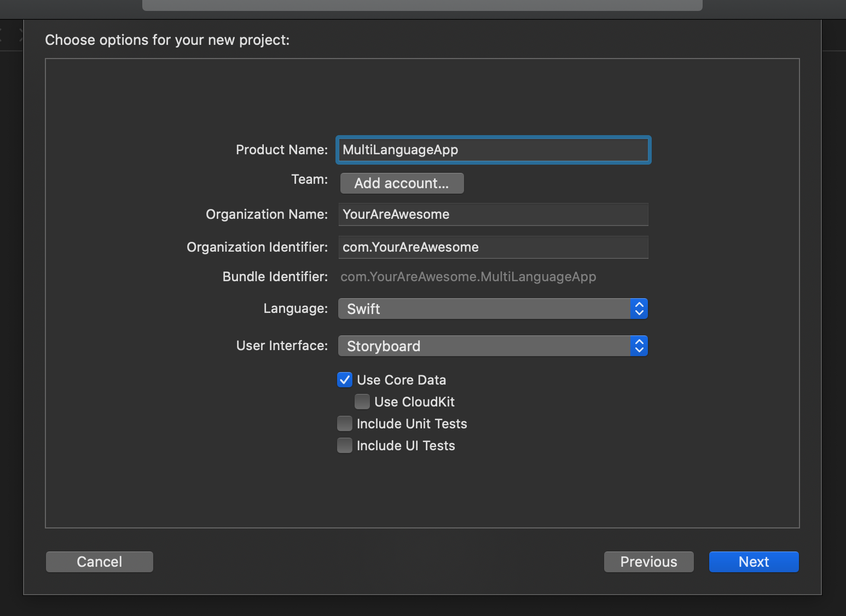Screen dimensions: 846x616
Task: Click the "Include UI Tests" label text
Action: 405,446
